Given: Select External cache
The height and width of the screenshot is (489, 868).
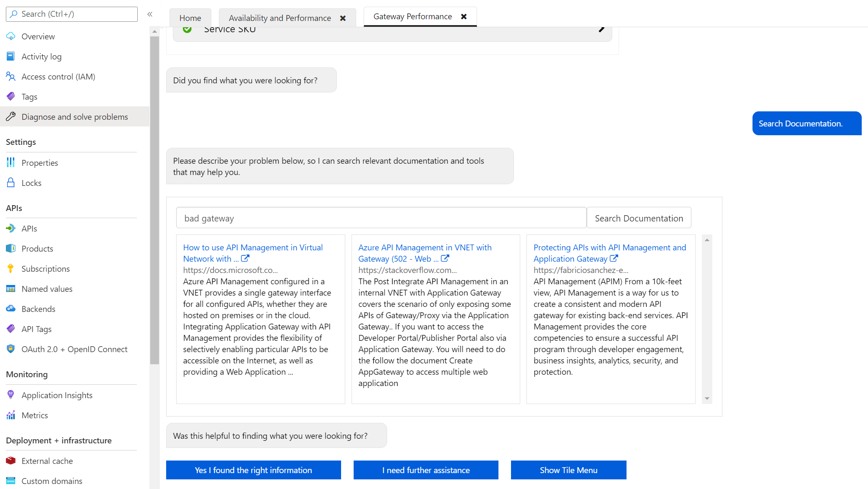Looking at the screenshot, I should (47, 461).
